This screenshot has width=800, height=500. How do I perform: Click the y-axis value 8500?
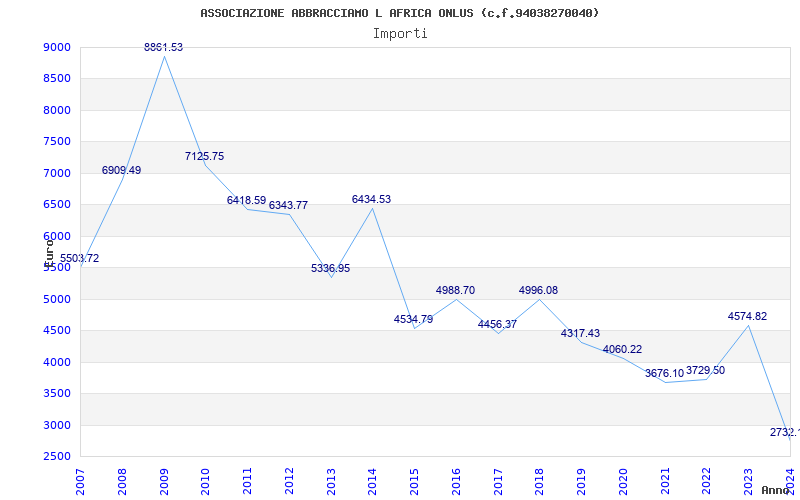click(57, 79)
